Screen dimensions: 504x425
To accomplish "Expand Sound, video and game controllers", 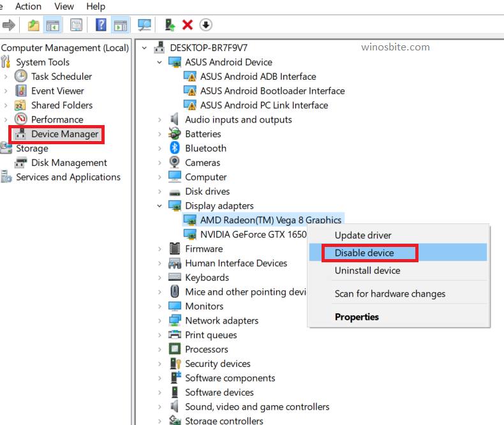I will (x=159, y=406).
